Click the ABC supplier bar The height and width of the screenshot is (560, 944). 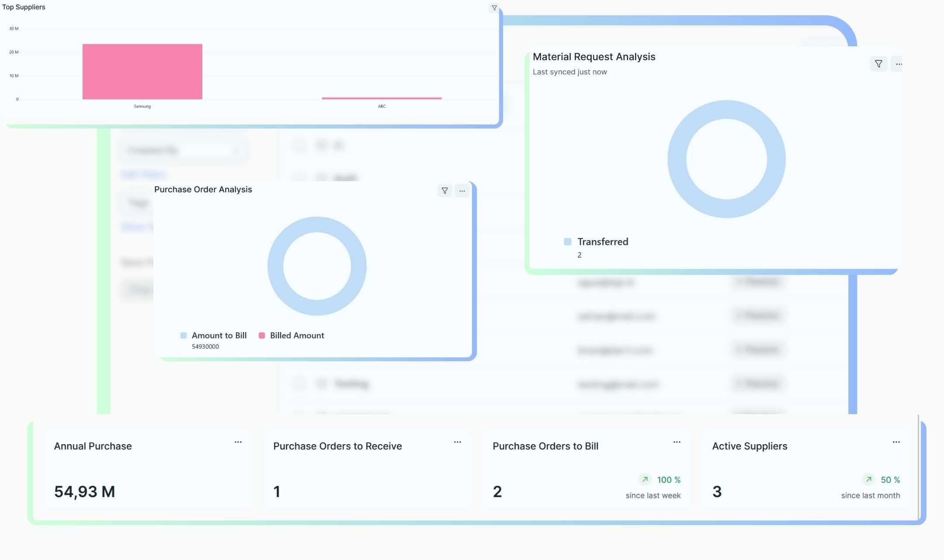[x=382, y=98]
